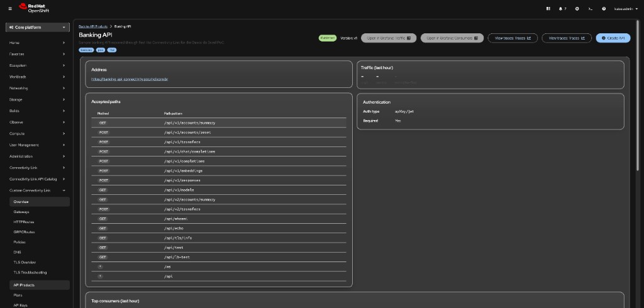Viewport: 644px width, 308px height.
Task: Click the Auth type value apiKey/jwt
Action: (404, 111)
